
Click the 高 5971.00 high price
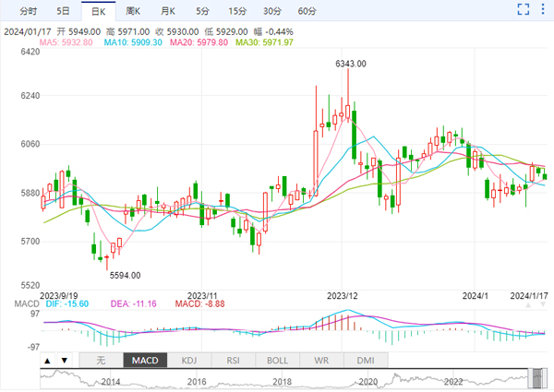[128, 31]
